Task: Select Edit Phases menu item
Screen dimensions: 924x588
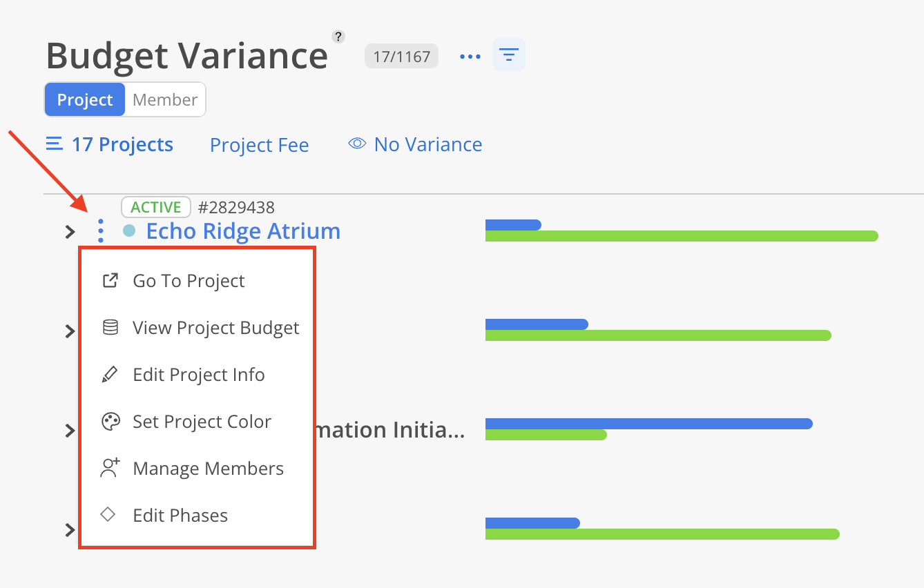Action: (x=180, y=516)
